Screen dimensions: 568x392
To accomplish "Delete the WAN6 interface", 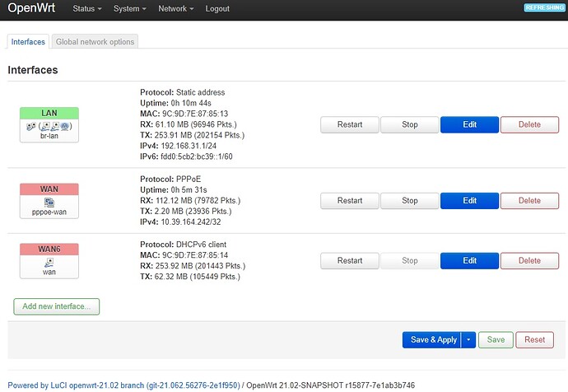I will click(529, 261).
